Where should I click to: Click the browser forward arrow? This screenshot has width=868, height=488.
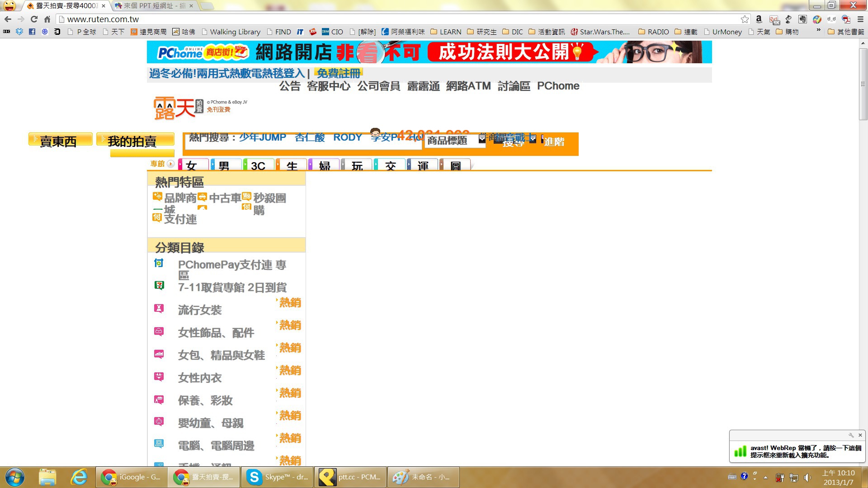21,19
